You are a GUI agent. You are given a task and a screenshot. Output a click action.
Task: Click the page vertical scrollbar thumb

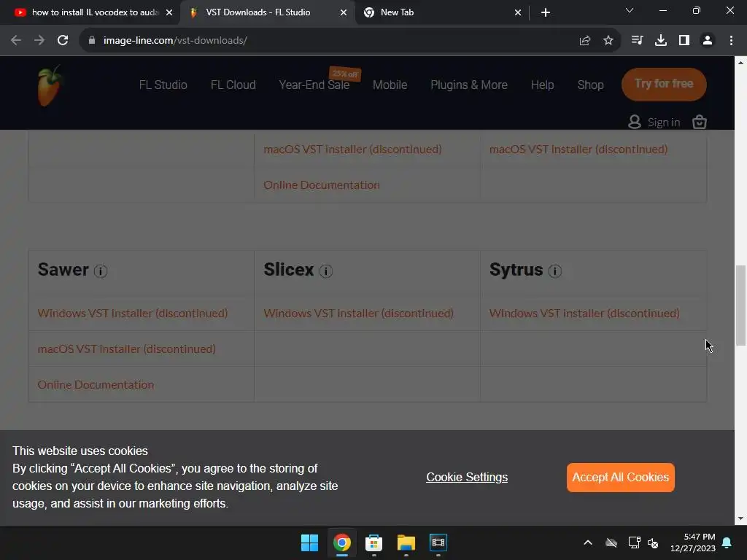click(x=740, y=305)
